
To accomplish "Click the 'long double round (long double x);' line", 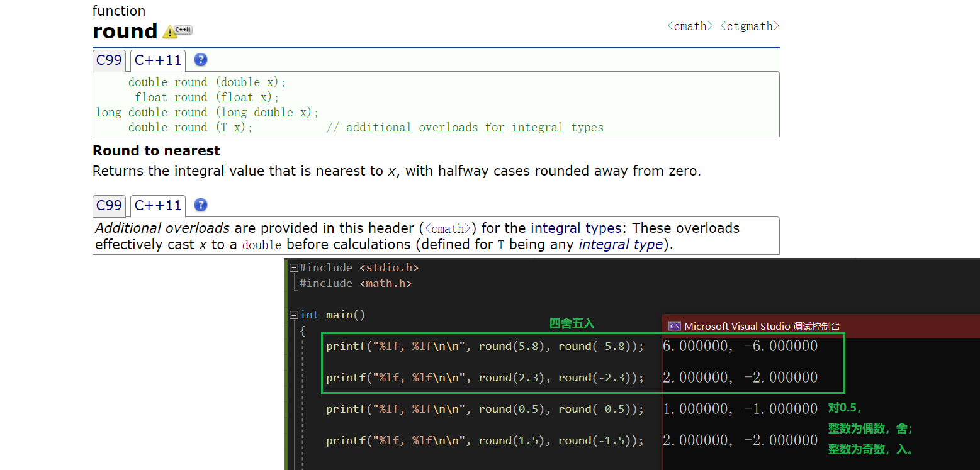I will click(207, 113).
